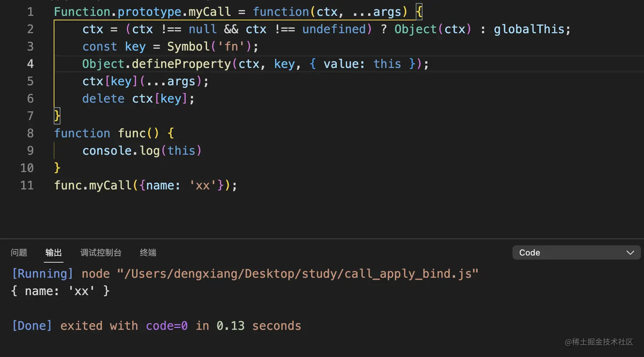Place cursor on the 'func.myCall({name: 'xx'});' line
This screenshot has height=357, width=644.
[x=146, y=186]
